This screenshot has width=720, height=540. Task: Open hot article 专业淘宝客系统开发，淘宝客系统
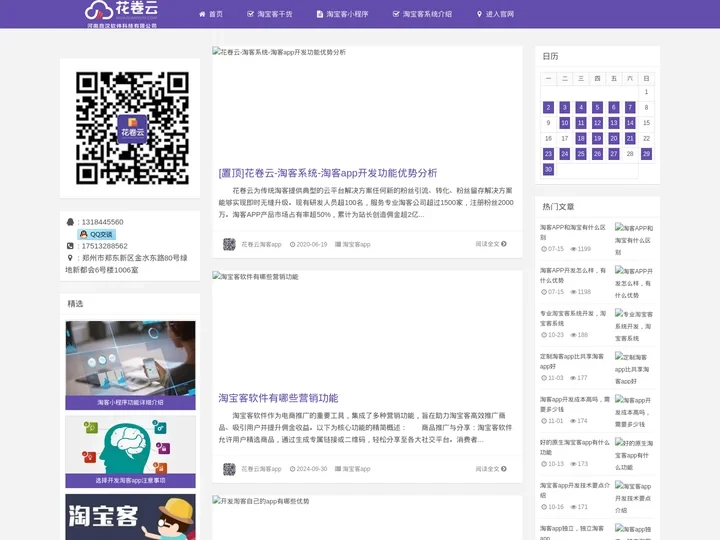coord(573,318)
